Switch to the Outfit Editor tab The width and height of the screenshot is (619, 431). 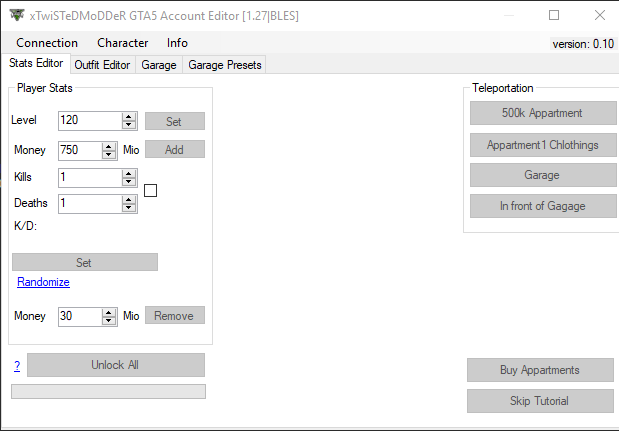102,65
